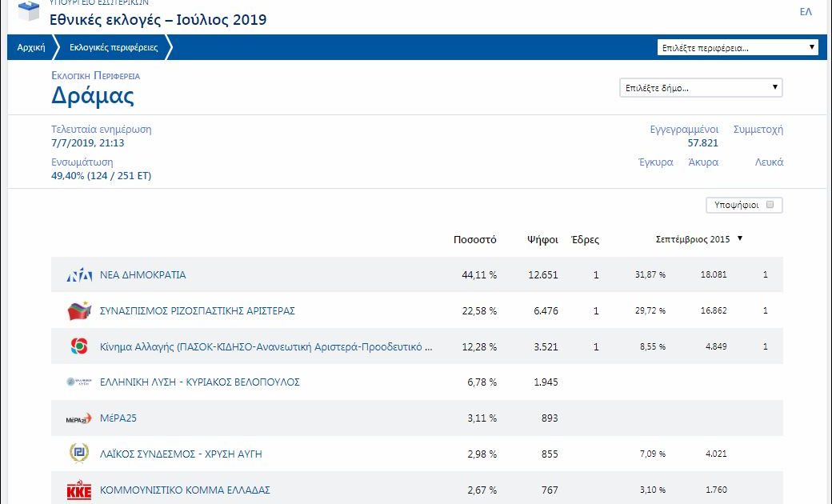Open the Επιλέξτε δήμο dropdown
Image resolution: width=832 pixels, height=504 pixels.
click(701, 88)
